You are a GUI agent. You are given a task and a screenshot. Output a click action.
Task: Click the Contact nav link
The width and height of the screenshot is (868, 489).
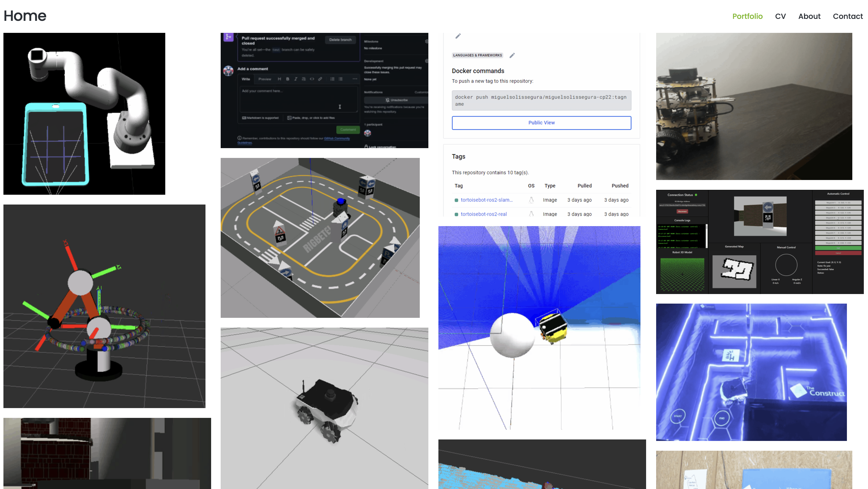pyautogui.click(x=847, y=16)
